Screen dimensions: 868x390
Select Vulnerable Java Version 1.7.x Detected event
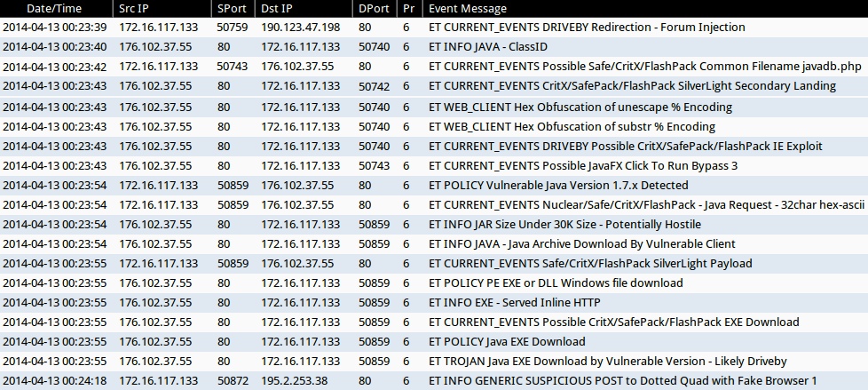(x=558, y=185)
